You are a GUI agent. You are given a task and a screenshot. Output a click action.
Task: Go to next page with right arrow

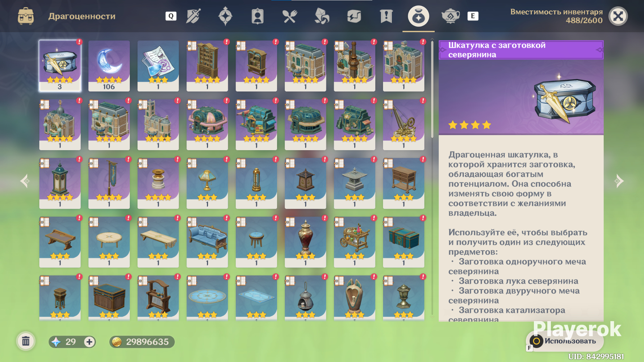pos(619,181)
